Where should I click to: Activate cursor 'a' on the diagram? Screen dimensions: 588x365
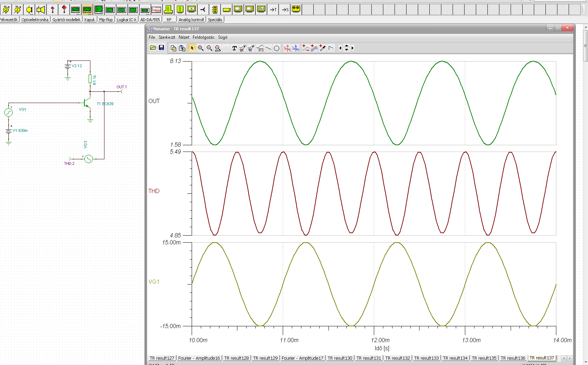tap(287, 48)
